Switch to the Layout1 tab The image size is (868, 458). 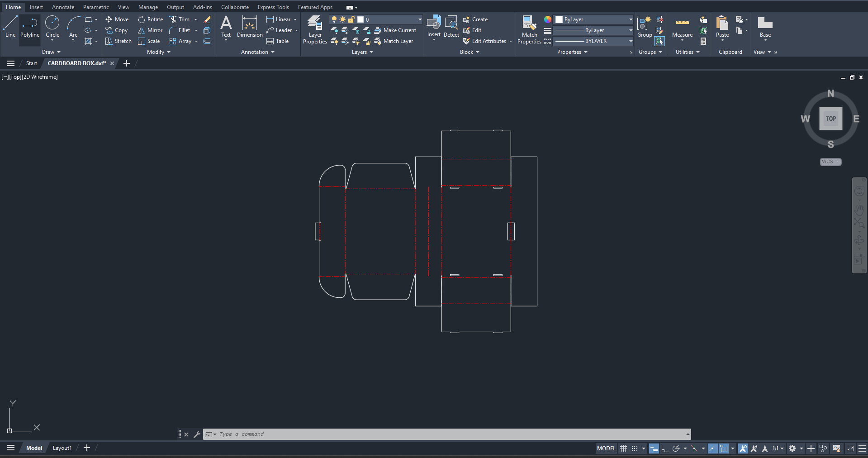62,448
